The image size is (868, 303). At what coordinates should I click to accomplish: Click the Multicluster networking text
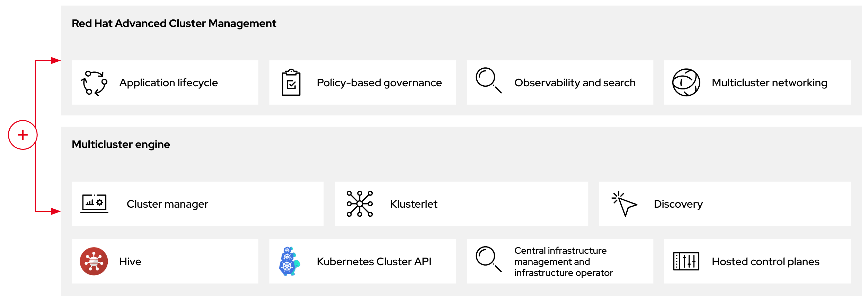769,83
